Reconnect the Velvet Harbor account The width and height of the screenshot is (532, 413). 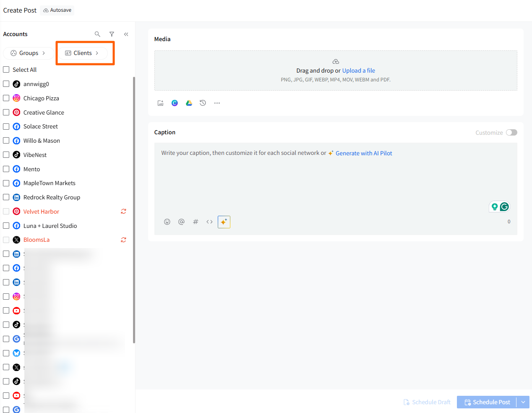pyautogui.click(x=123, y=212)
